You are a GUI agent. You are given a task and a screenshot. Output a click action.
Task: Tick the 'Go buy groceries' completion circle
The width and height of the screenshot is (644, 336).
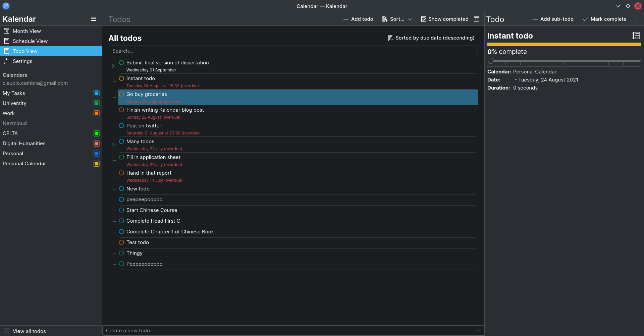point(121,94)
